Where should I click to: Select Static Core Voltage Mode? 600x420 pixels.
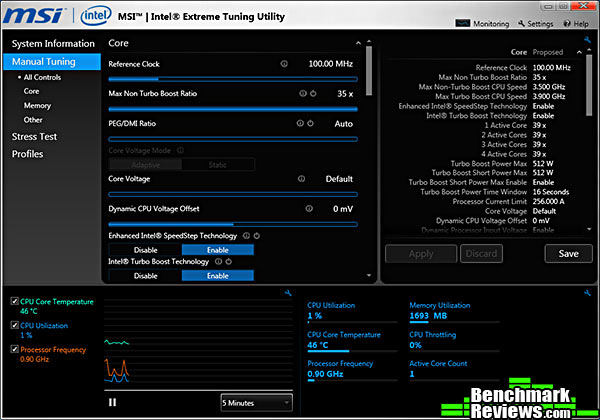pos(218,165)
